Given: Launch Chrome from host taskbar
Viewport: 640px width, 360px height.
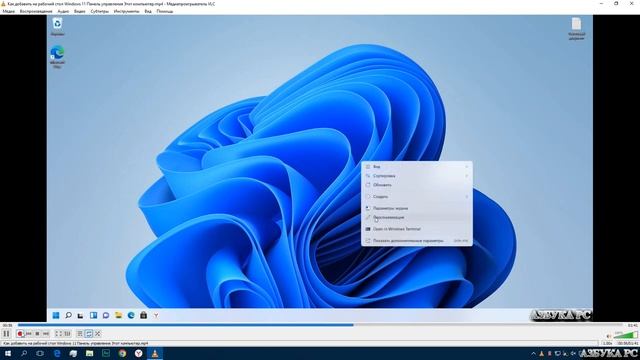Looking at the screenshot, I should pos(122,353).
